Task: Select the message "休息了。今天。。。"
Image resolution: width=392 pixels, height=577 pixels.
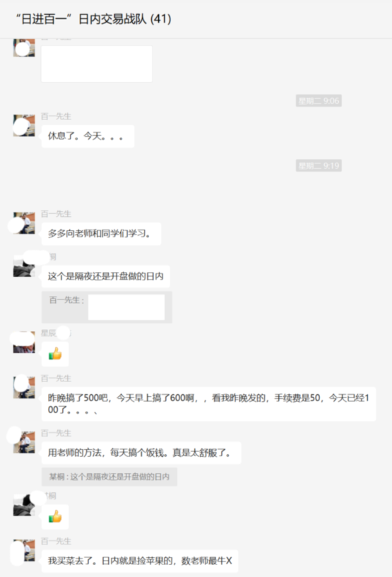Action: tap(88, 136)
